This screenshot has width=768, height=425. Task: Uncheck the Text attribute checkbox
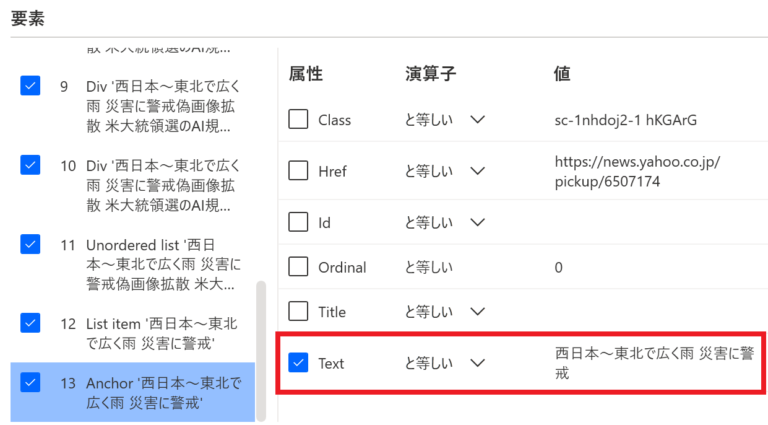click(x=298, y=363)
